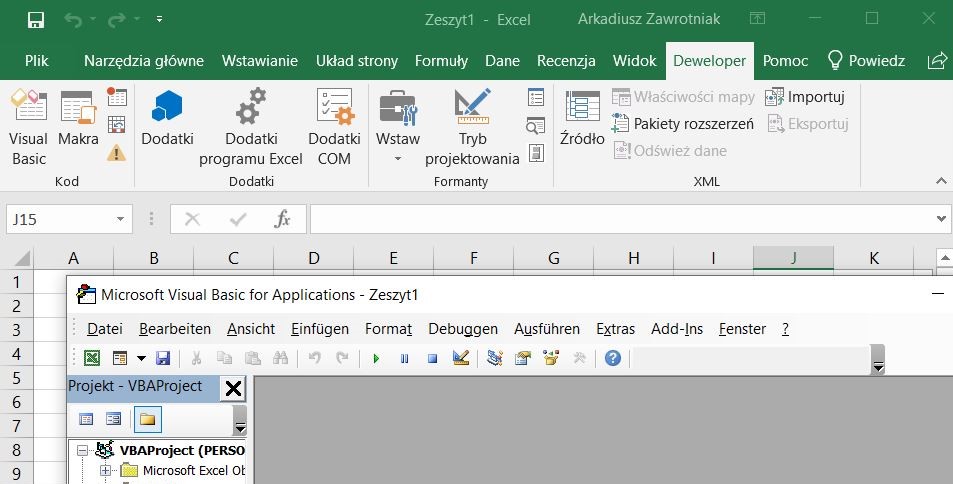The height and width of the screenshot is (484, 953).
Task: Open the VBA Einfügen menu
Action: point(320,329)
